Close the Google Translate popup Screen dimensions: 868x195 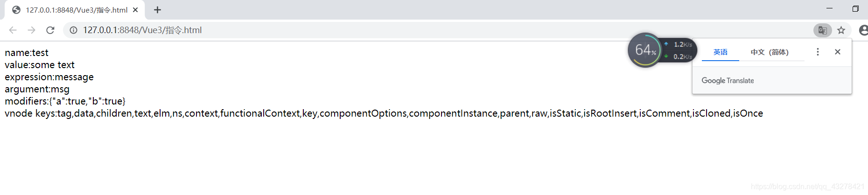coord(838,52)
